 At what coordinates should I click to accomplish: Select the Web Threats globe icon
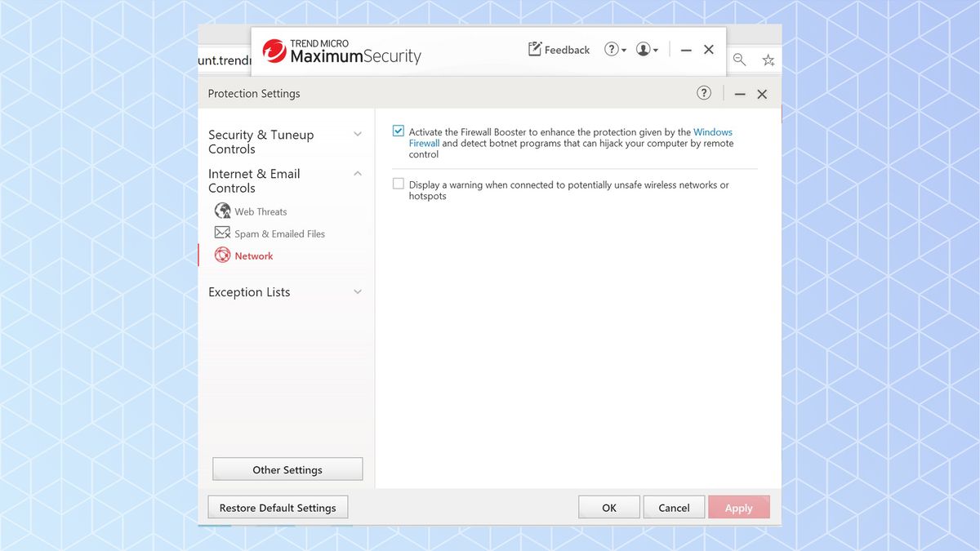[x=221, y=211]
